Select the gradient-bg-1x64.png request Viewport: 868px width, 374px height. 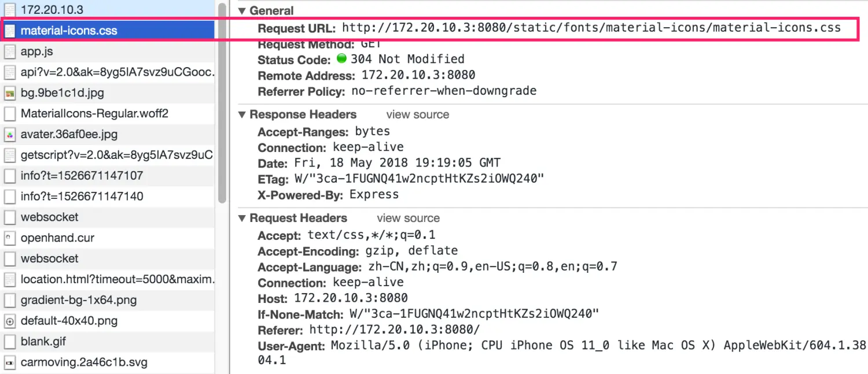click(79, 300)
